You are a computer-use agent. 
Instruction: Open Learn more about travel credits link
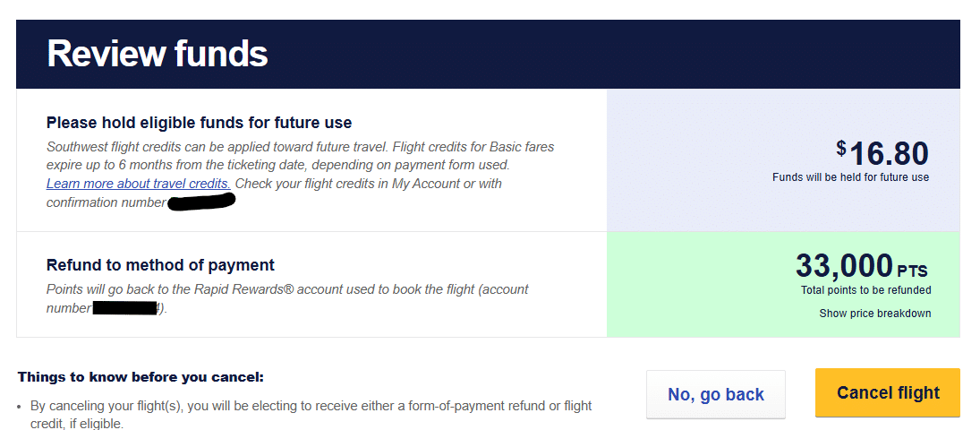(x=139, y=184)
